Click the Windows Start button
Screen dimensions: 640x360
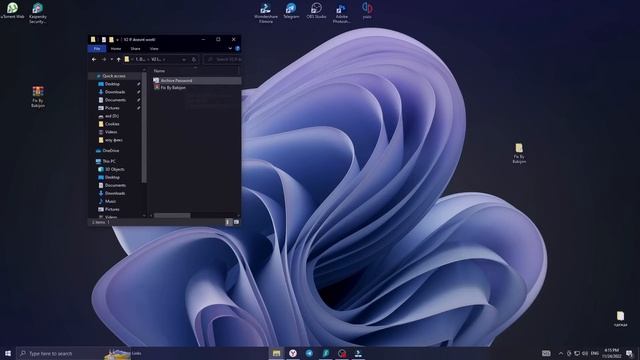coord(8,353)
